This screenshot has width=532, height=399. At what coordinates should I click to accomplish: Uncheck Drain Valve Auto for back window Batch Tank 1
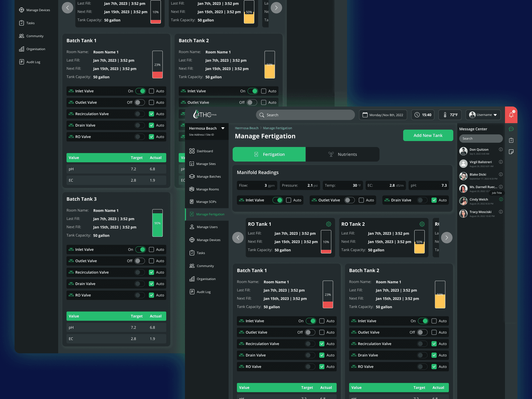[x=151, y=125]
